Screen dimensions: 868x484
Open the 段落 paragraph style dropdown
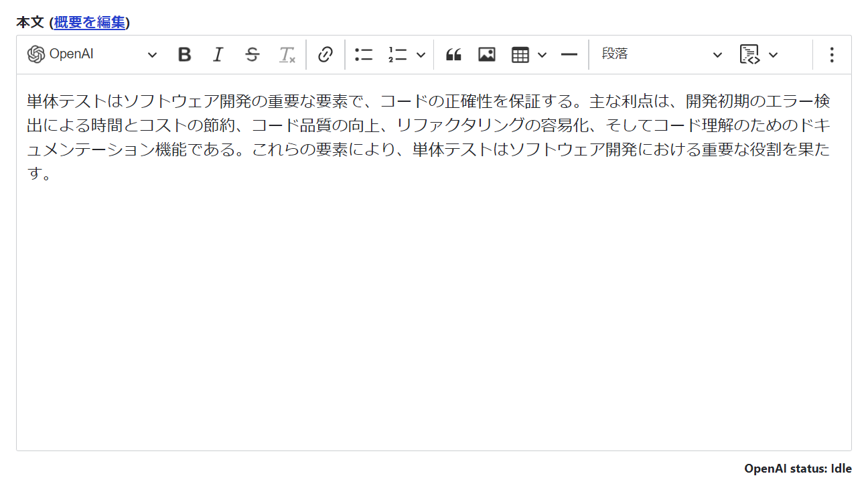pos(660,54)
